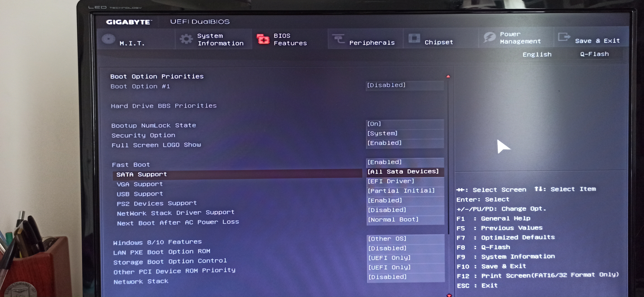Select the Network Stack row at bottom
This screenshot has width=644, height=297.
pos(141,282)
